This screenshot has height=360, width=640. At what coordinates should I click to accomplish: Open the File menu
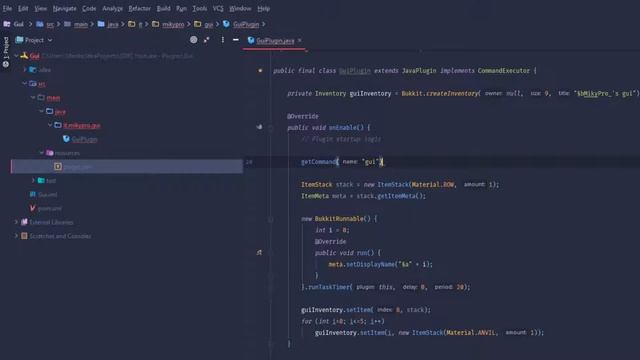pos(7,8)
